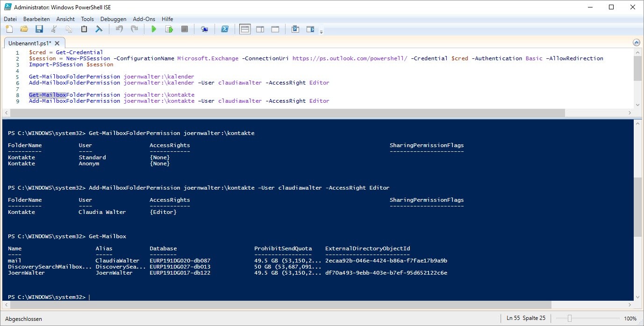Toggle the maximized script pane layout
Screen dimensions: 644x326
(275, 29)
